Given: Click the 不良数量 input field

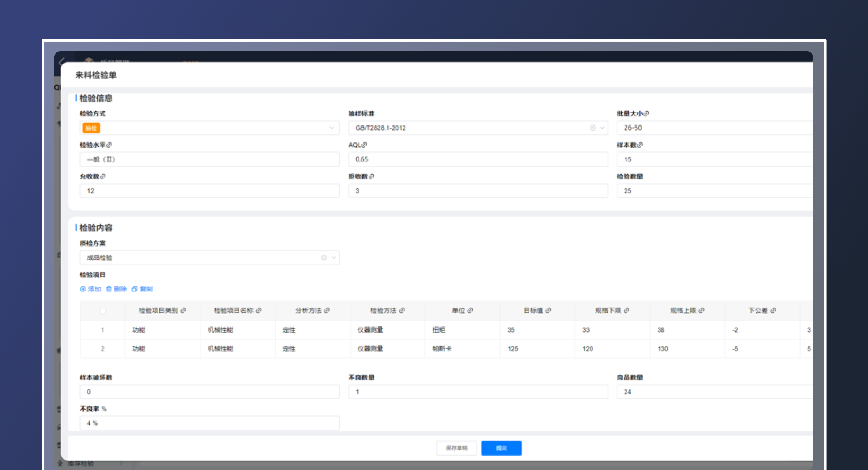Looking at the screenshot, I should click(477, 392).
